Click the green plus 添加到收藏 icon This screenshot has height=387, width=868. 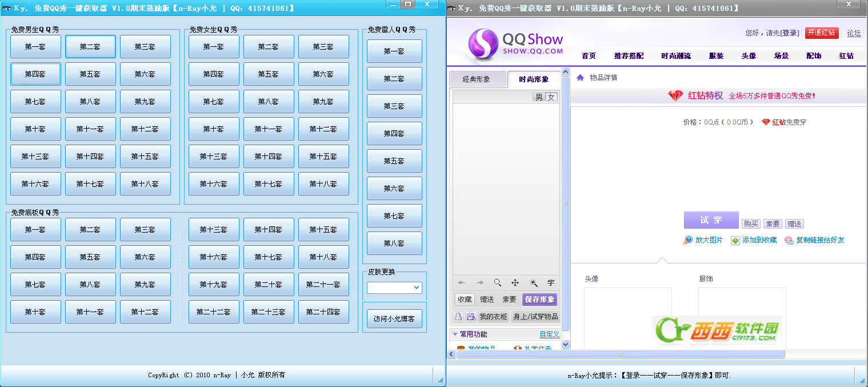[735, 240]
